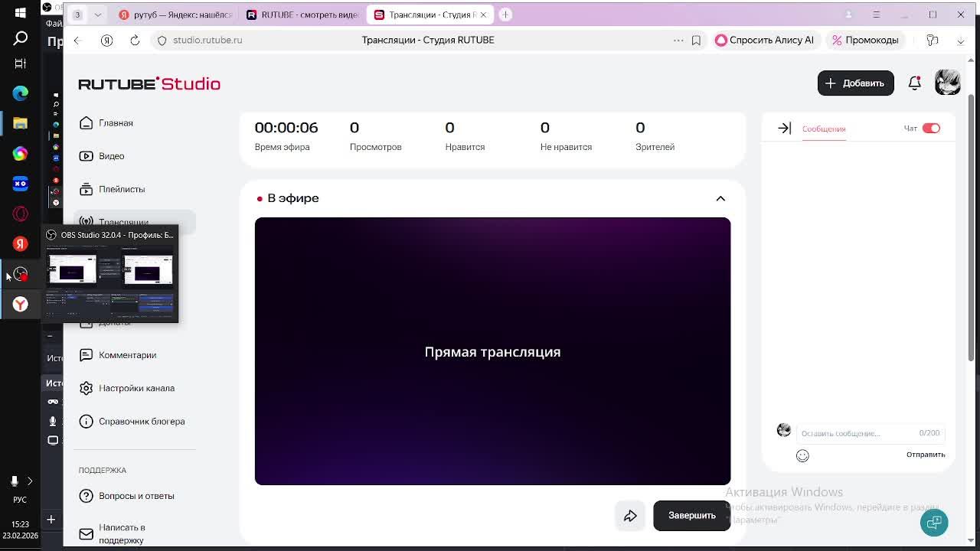Open Промокоды button in toolbar
This screenshot has width=980, height=551.
point(866,40)
